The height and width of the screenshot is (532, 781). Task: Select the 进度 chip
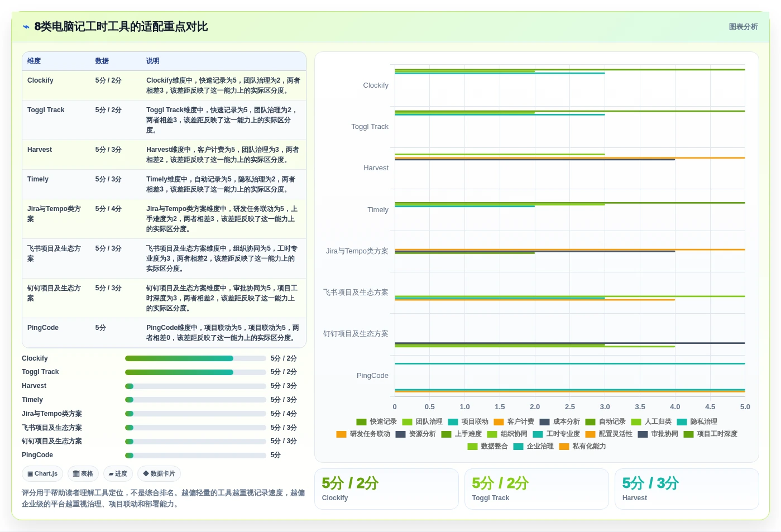pos(118,473)
